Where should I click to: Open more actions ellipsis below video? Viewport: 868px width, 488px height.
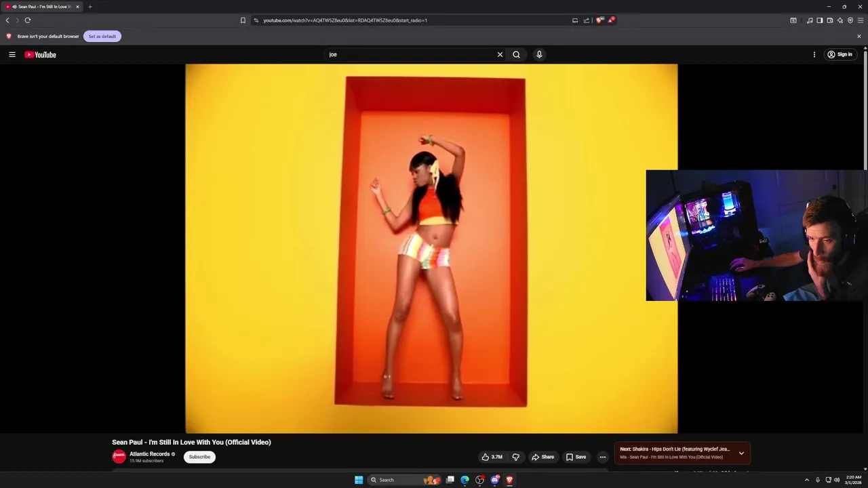point(602,457)
